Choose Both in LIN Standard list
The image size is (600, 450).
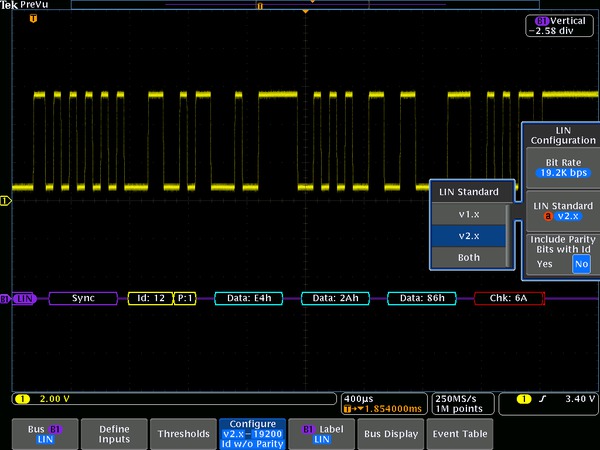click(x=469, y=257)
